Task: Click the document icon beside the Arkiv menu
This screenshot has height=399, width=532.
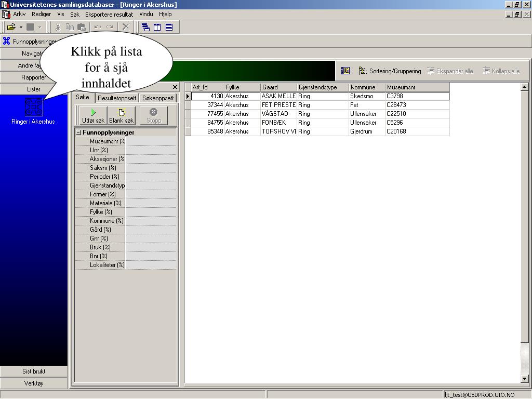Action: tap(6, 14)
